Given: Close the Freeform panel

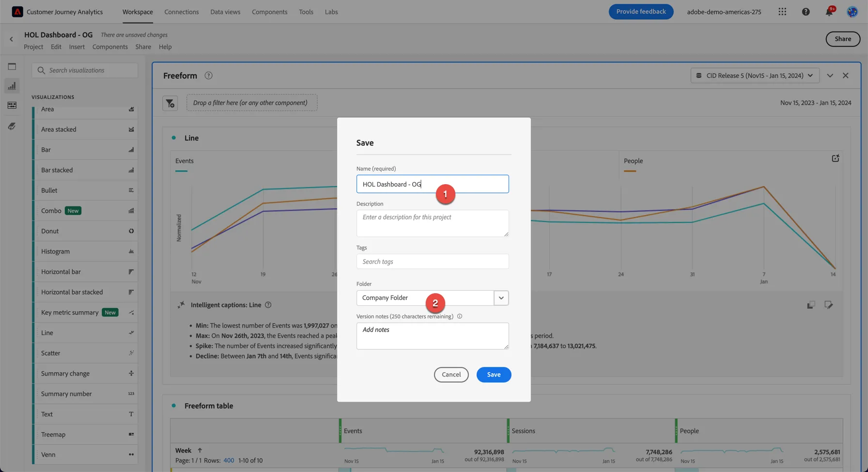Looking at the screenshot, I should click(845, 76).
